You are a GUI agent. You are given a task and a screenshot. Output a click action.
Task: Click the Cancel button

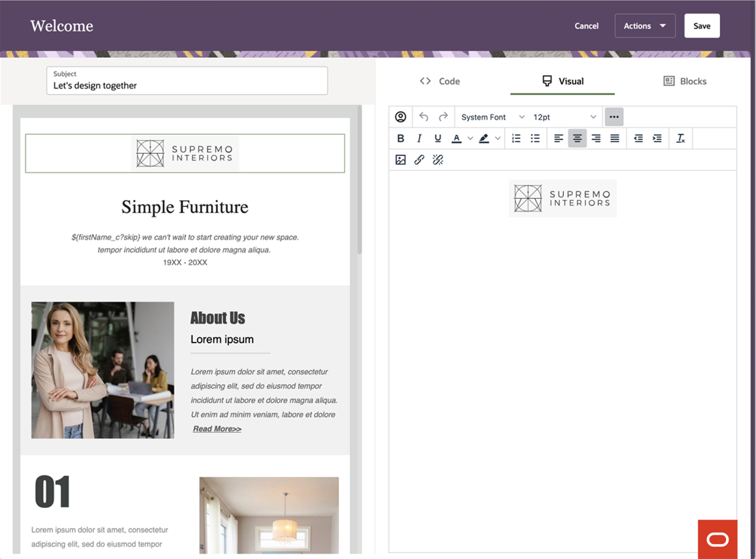click(x=586, y=26)
